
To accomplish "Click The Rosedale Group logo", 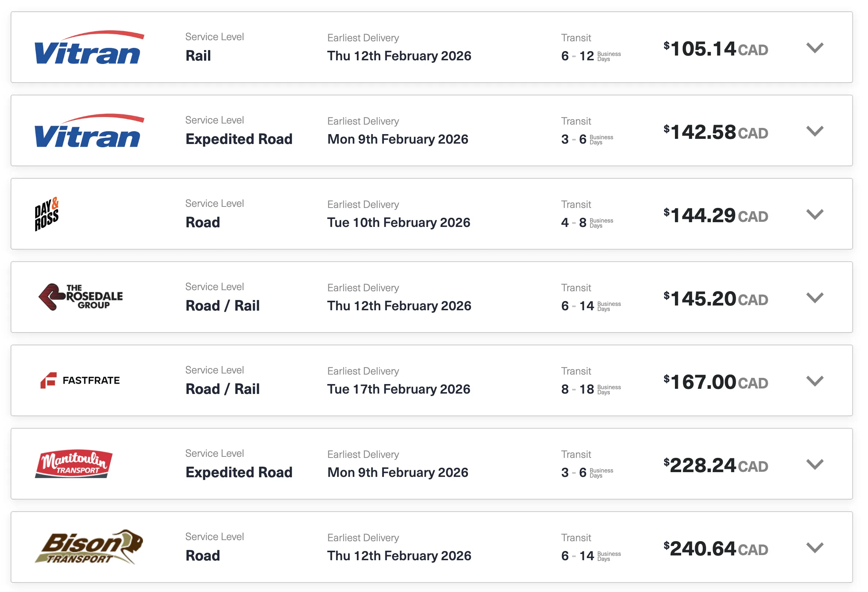I will [x=81, y=297].
